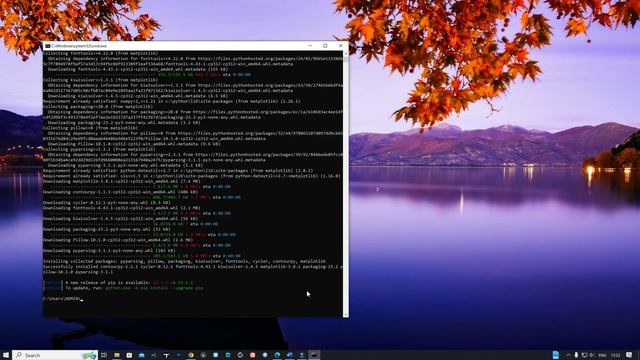The height and width of the screenshot is (360, 640).
Task: Click 'Downloading cycler-0.12.1' line in terminal
Action: [107, 202]
